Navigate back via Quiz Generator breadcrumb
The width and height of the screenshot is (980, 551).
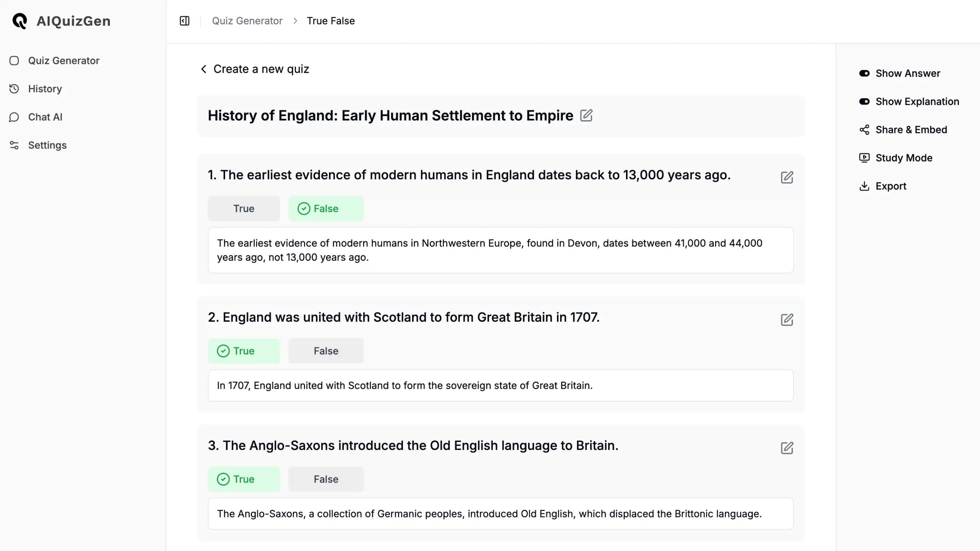pos(247,21)
